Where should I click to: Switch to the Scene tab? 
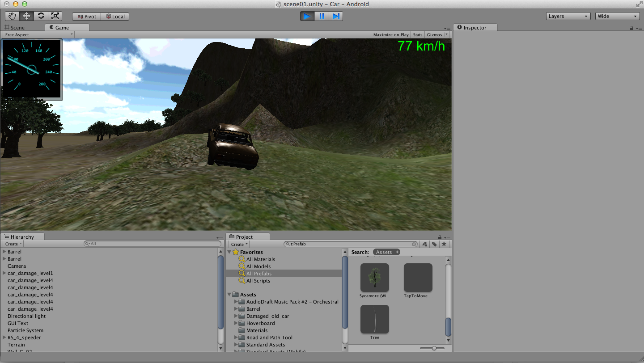pos(18,27)
